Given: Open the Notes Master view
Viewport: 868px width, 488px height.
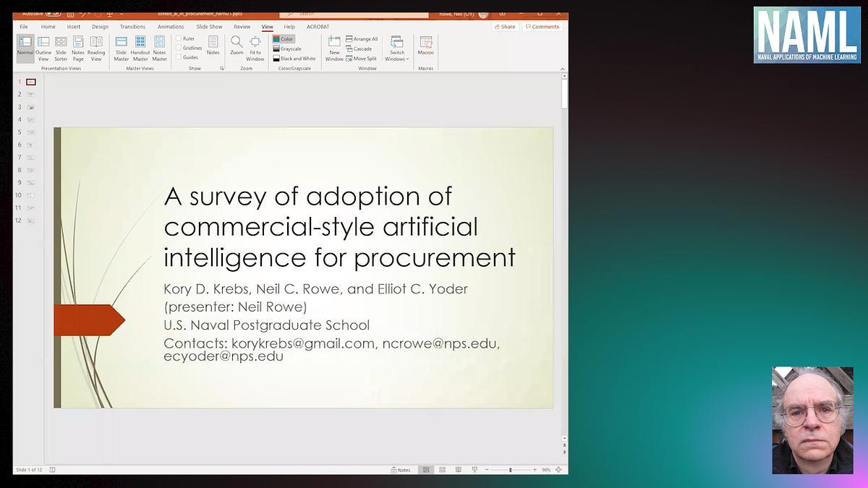Looking at the screenshot, I should (x=159, y=48).
